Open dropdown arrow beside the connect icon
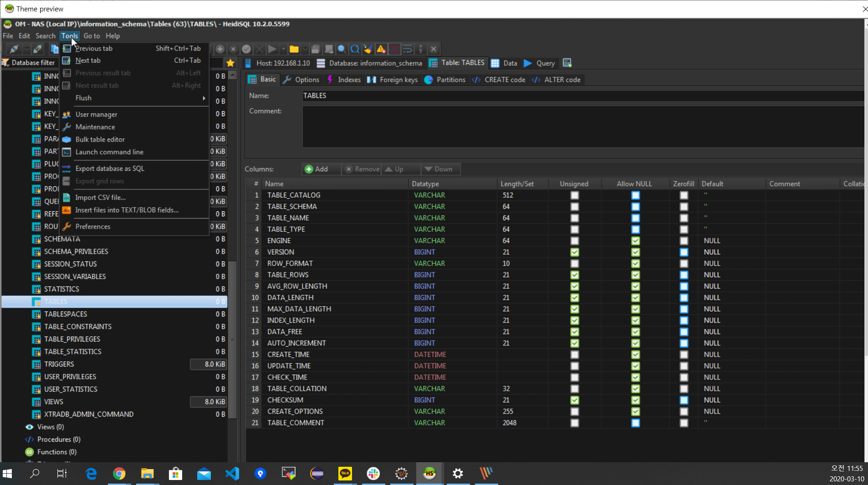This screenshot has width=868, height=485. coord(26,49)
